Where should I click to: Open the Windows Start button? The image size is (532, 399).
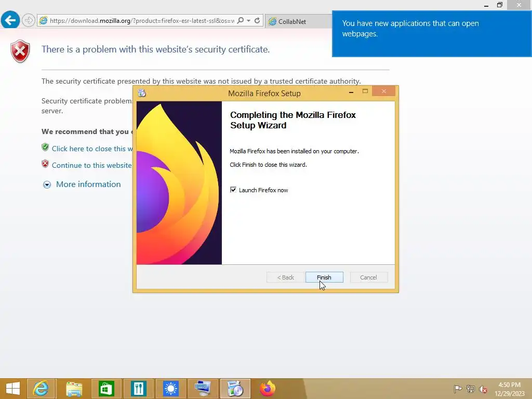tap(13, 389)
